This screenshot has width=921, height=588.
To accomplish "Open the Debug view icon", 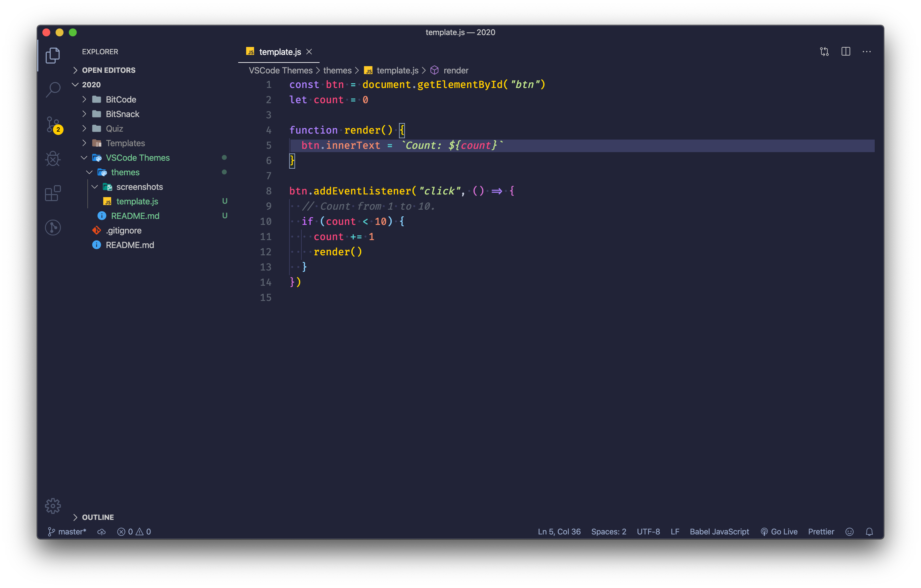I will point(53,159).
